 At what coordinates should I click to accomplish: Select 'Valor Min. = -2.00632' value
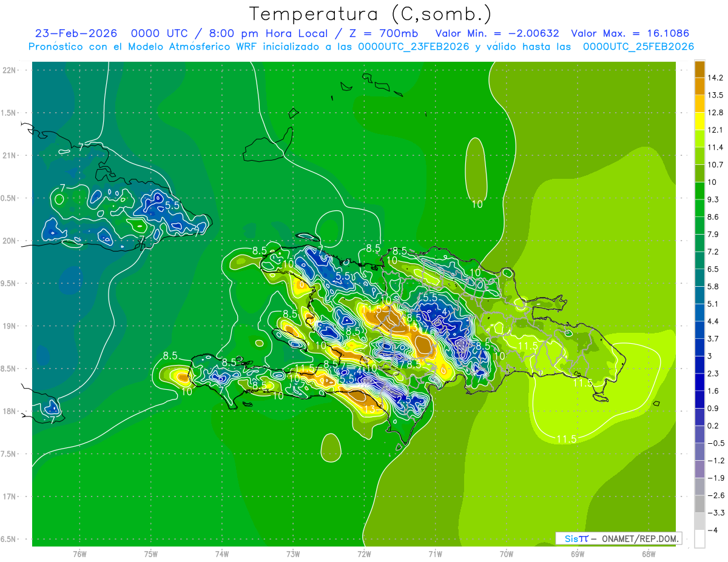[497, 34]
